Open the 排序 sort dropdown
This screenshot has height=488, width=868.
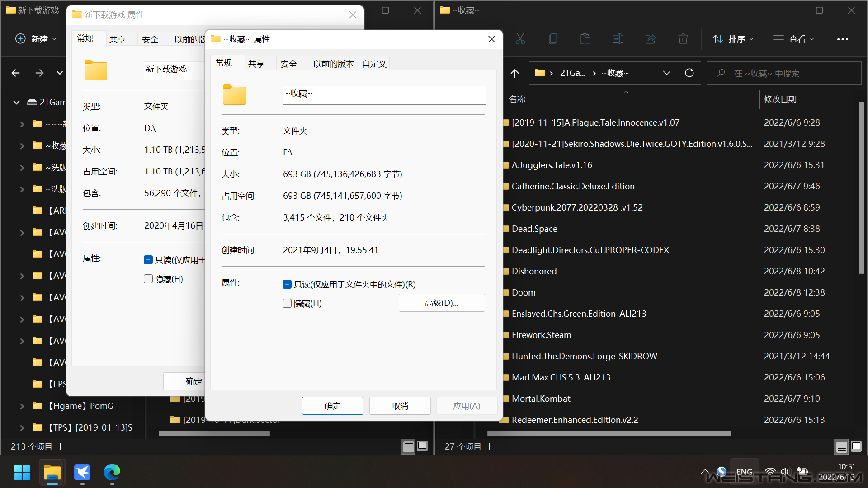pyautogui.click(x=733, y=39)
